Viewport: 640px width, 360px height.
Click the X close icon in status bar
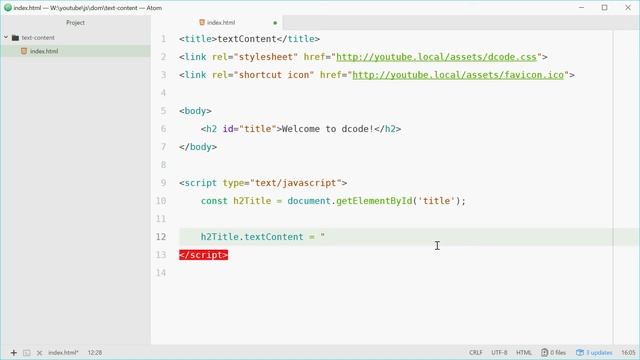tap(39, 353)
